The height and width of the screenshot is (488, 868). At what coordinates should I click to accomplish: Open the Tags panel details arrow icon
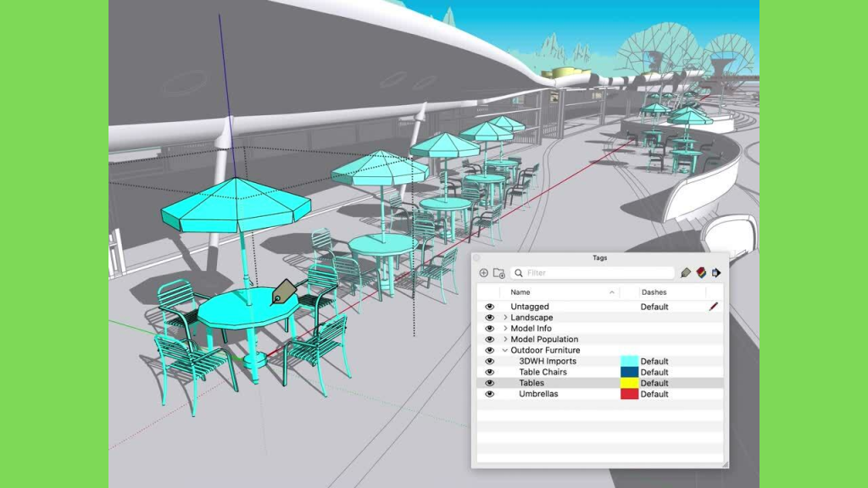pyautogui.click(x=716, y=273)
